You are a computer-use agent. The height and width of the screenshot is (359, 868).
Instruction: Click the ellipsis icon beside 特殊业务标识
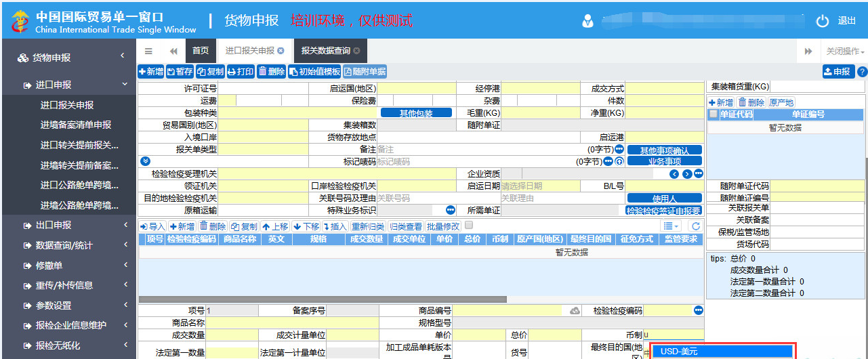point(450,210)
